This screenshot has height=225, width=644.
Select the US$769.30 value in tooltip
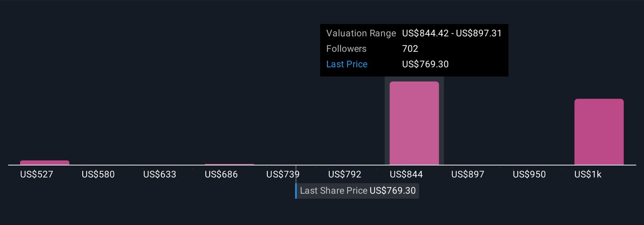425,64
